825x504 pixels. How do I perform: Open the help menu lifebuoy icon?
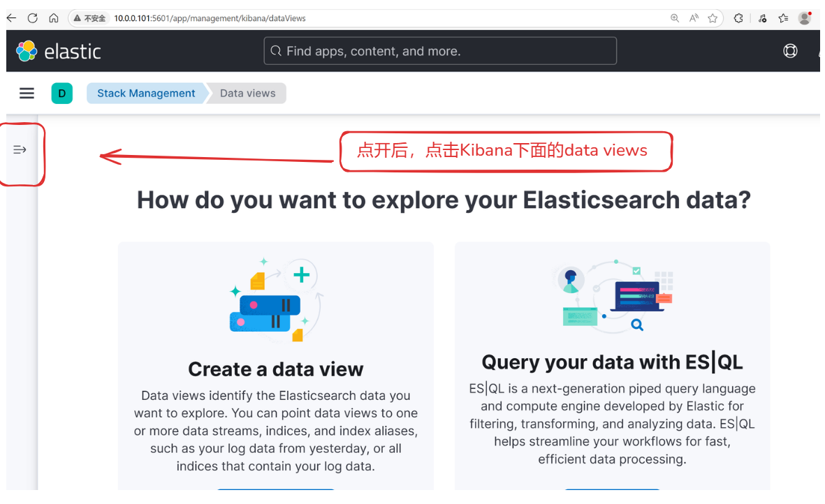click(x=790, y=51)
